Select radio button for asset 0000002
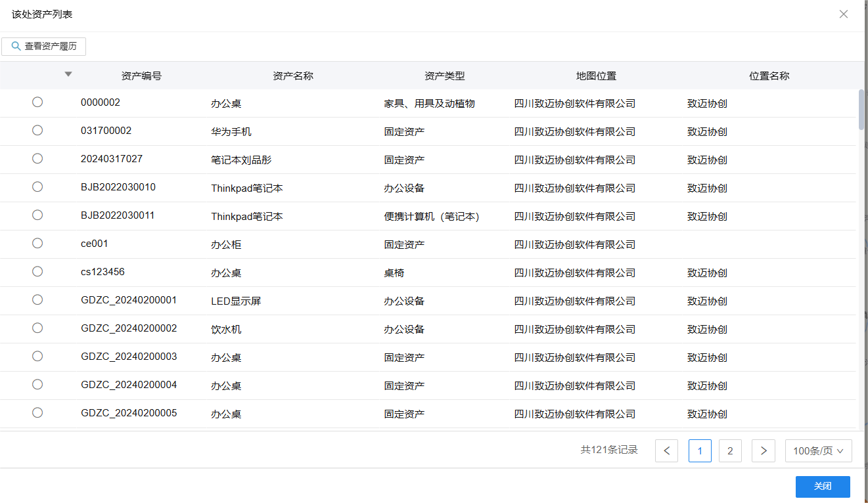The height and width of the screenshot is (503, 868). [37, 102]
